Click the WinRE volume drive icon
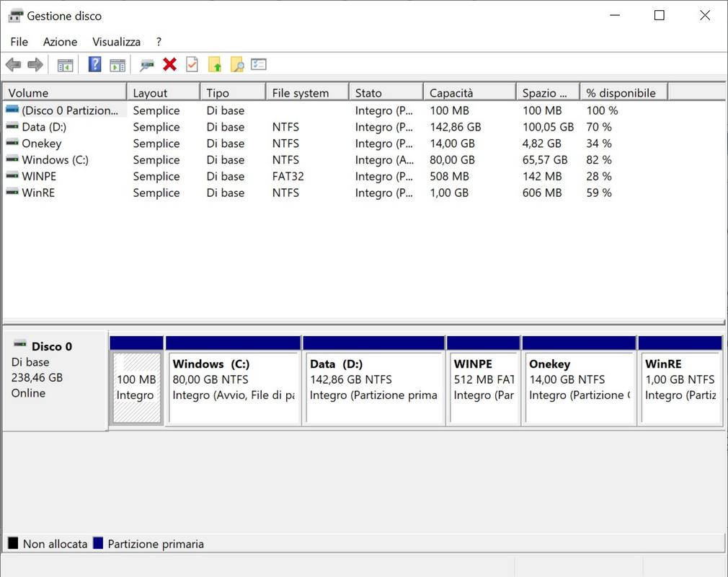728x577 pixels. (12, 192)
